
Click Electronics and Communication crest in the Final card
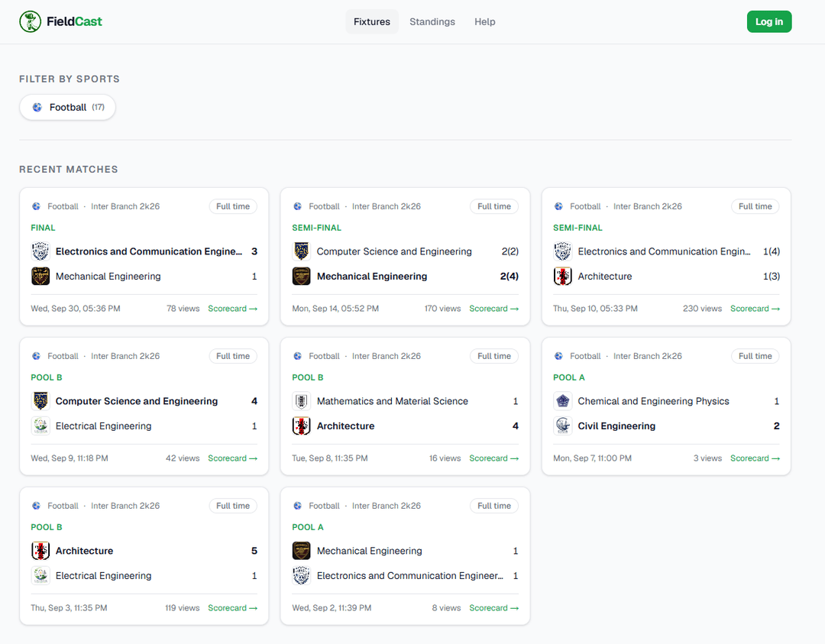coord(40,251)
